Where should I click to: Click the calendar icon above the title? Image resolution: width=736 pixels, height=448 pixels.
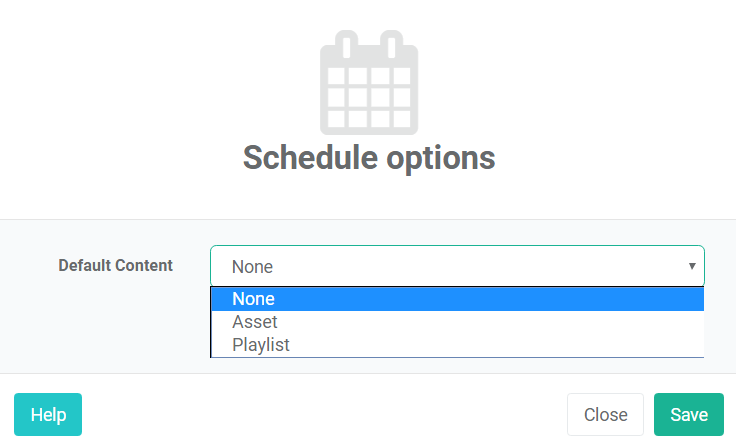[x=369, y=83]
